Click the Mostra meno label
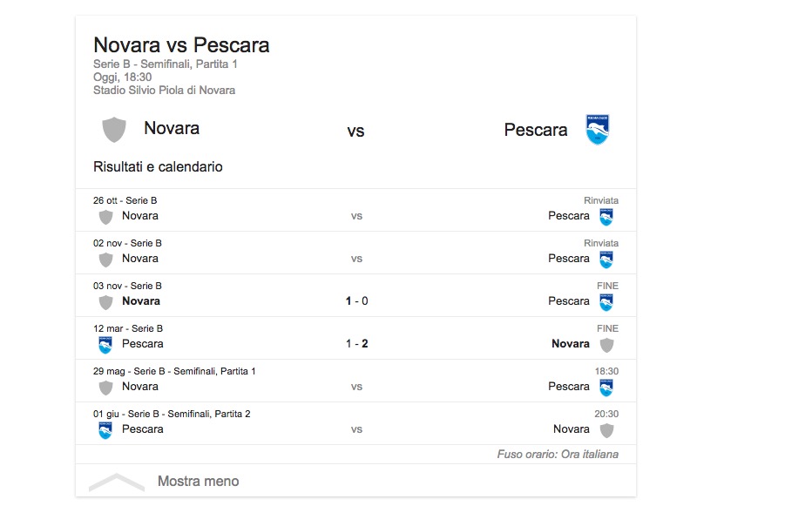812x506 pixels. coord(198,482)
